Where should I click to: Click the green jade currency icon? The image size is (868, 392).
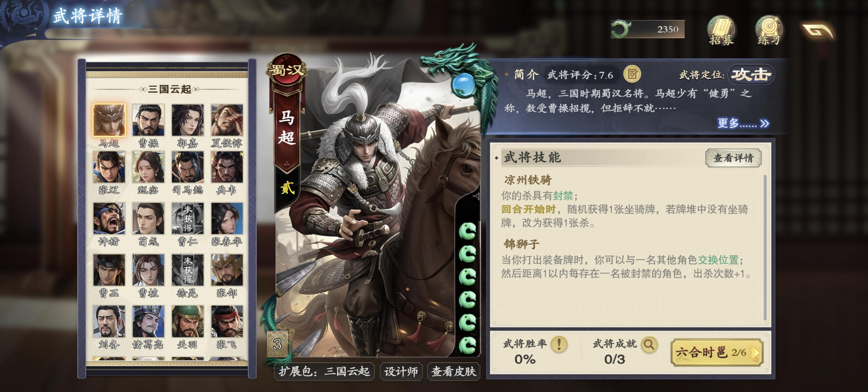coord(621,29)
